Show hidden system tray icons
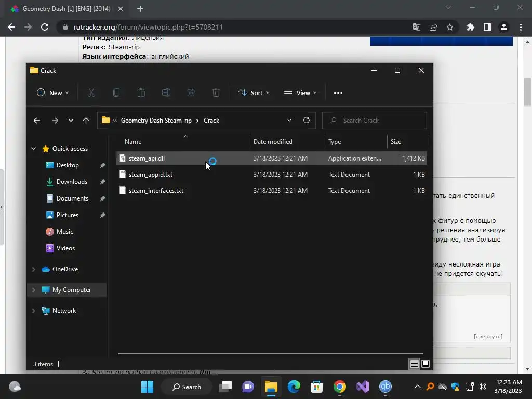This screenshot has width=532, height=399. pos(418,387)
